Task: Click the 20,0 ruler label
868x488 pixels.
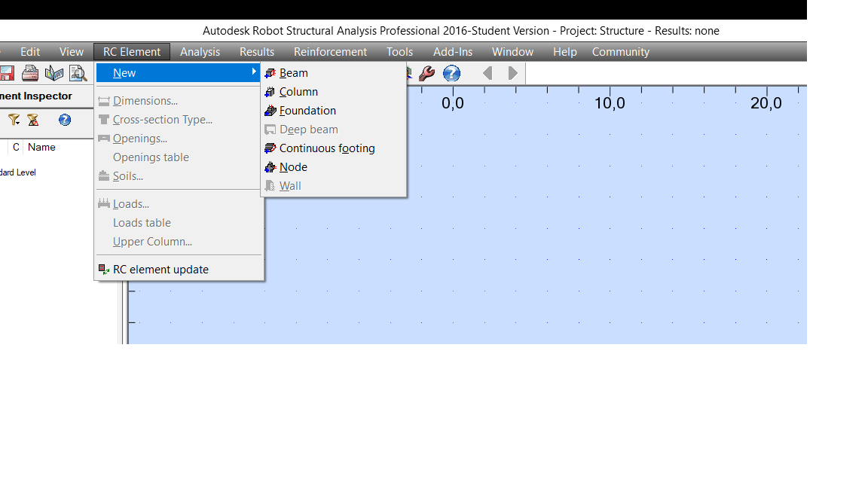Action: point(766,103)
